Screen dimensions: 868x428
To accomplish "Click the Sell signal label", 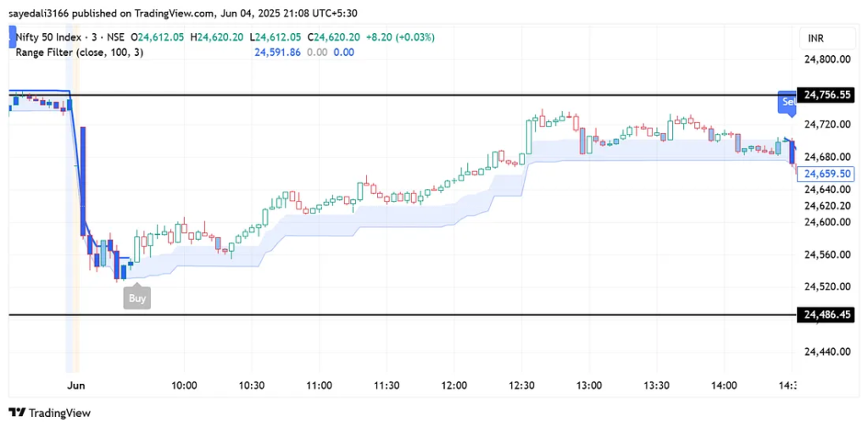I will [x=787, y=103].
